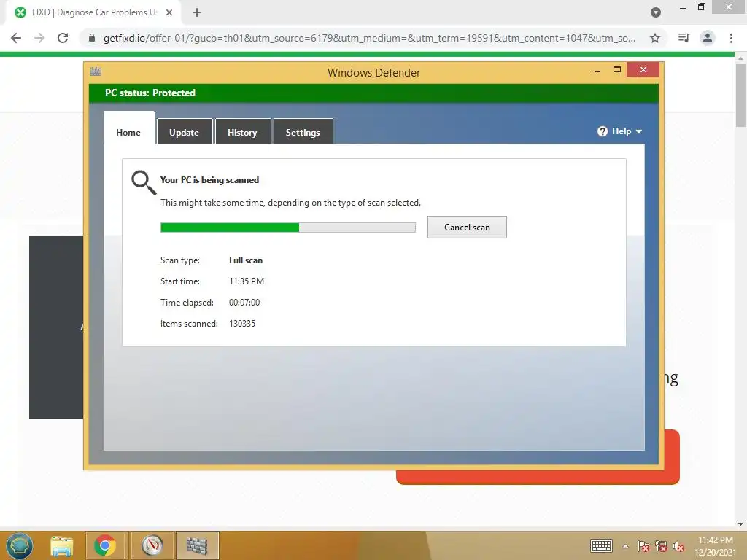Expand the Help dropdown arrow
This screenshot has width=747, height=560.
point(639,131)
